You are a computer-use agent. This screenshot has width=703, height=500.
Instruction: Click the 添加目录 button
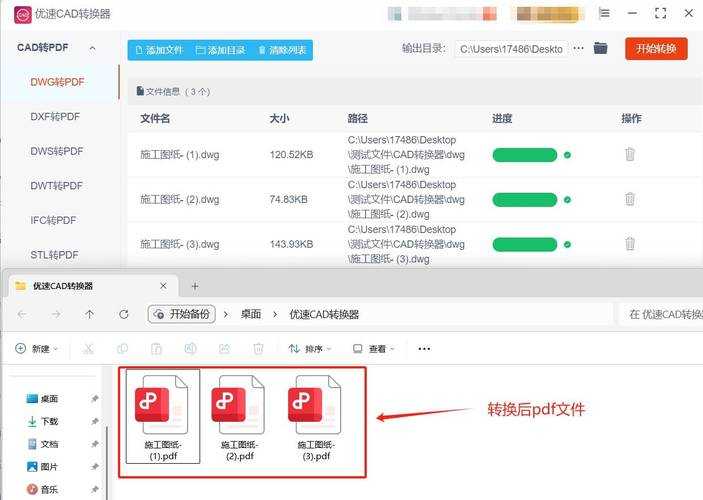coord(221,50)
